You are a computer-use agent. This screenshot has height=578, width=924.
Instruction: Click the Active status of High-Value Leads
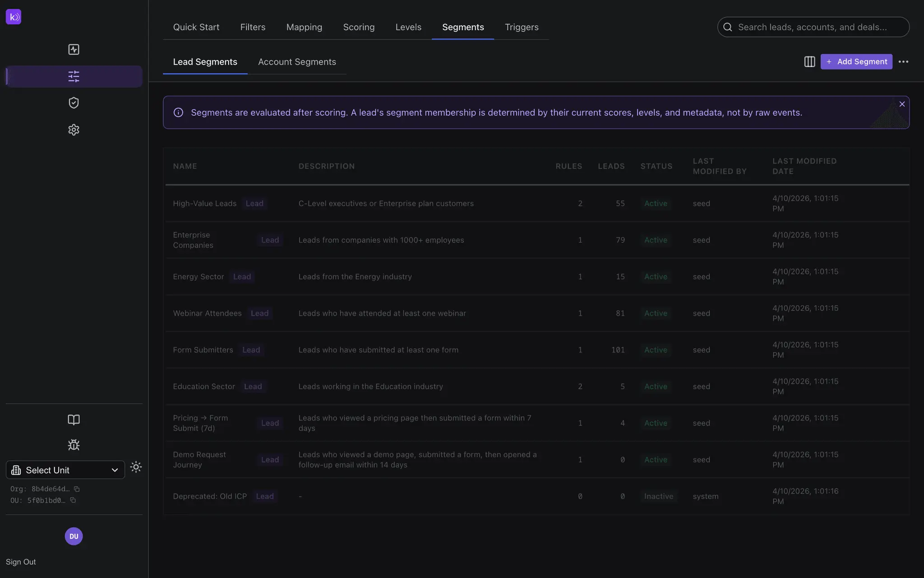click(x=656, y=203)
